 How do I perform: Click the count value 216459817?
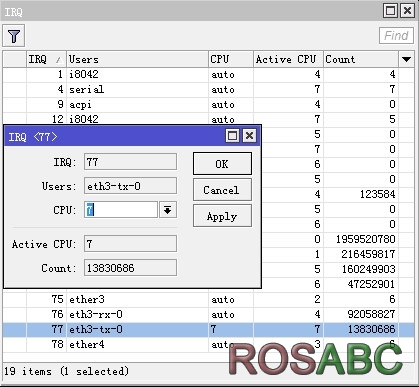pyautogui.click(x=368, y=254)
